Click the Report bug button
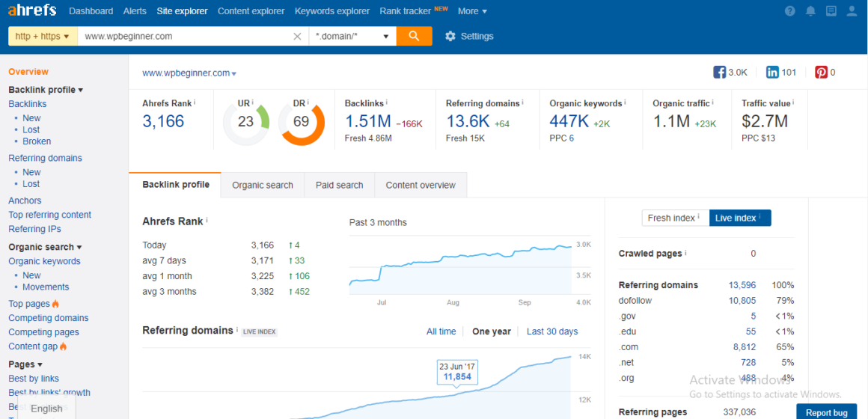The width and height of the screenshot is (868, 419). (827, 413)
